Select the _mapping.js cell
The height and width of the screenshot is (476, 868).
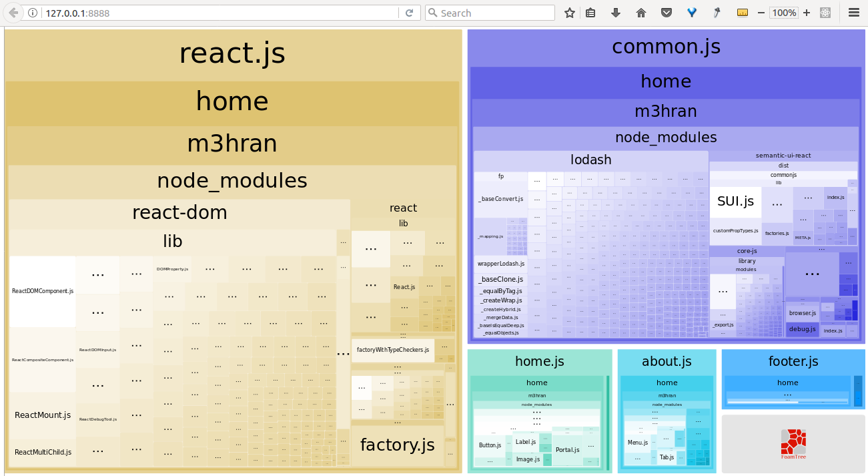(490, 236)
